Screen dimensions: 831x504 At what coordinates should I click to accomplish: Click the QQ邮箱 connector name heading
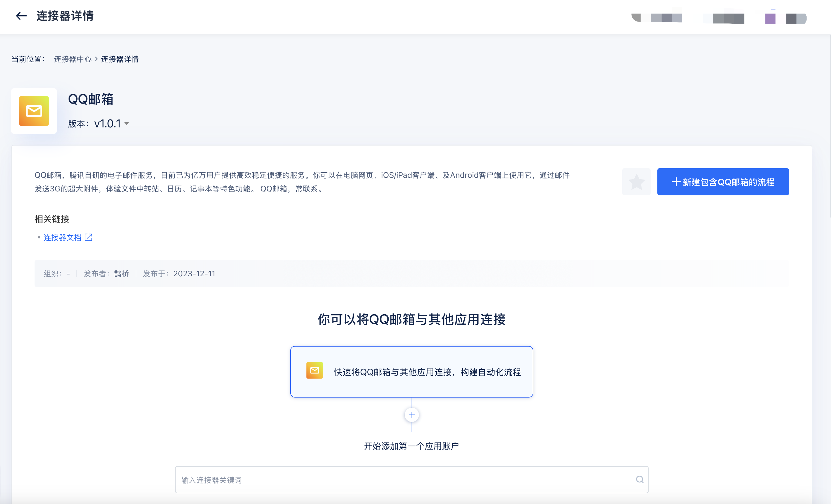91,99
